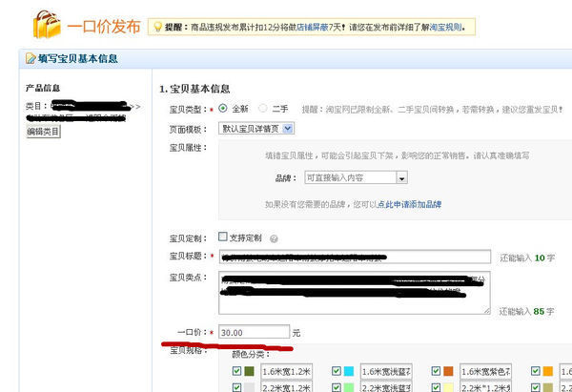The width and height of the screenshot is (572, 392).
Task: Open the 店铺屏蔽 link
Action: tap(313, 27)
